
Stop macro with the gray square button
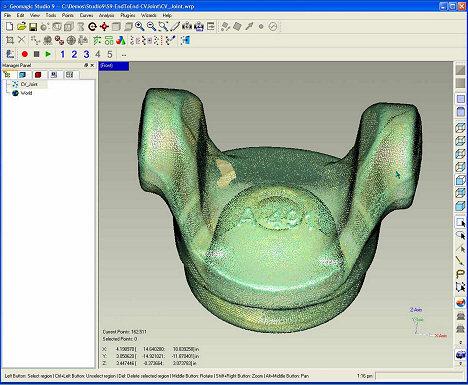point(37,54)
